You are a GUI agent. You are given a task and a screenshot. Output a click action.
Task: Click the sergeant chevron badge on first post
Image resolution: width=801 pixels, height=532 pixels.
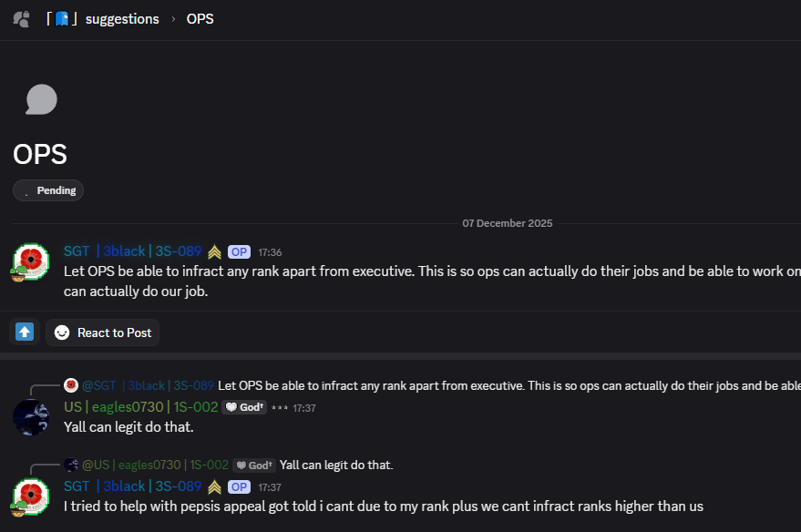click(215, 252)
